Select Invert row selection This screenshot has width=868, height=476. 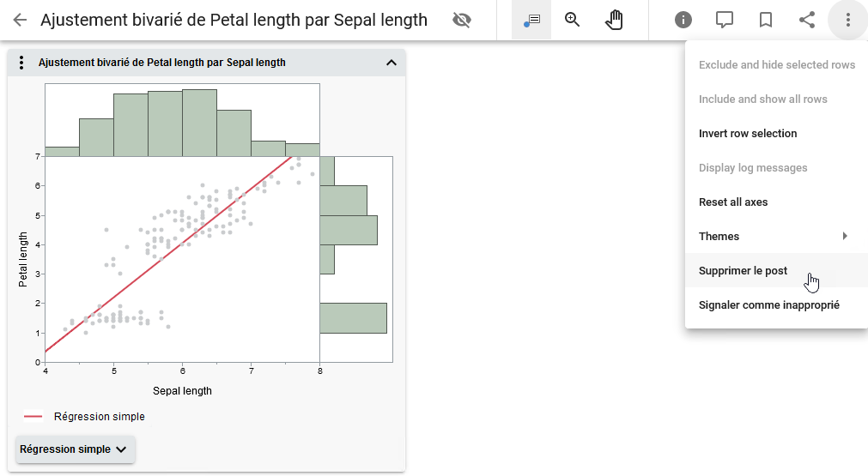pos(748,134)
